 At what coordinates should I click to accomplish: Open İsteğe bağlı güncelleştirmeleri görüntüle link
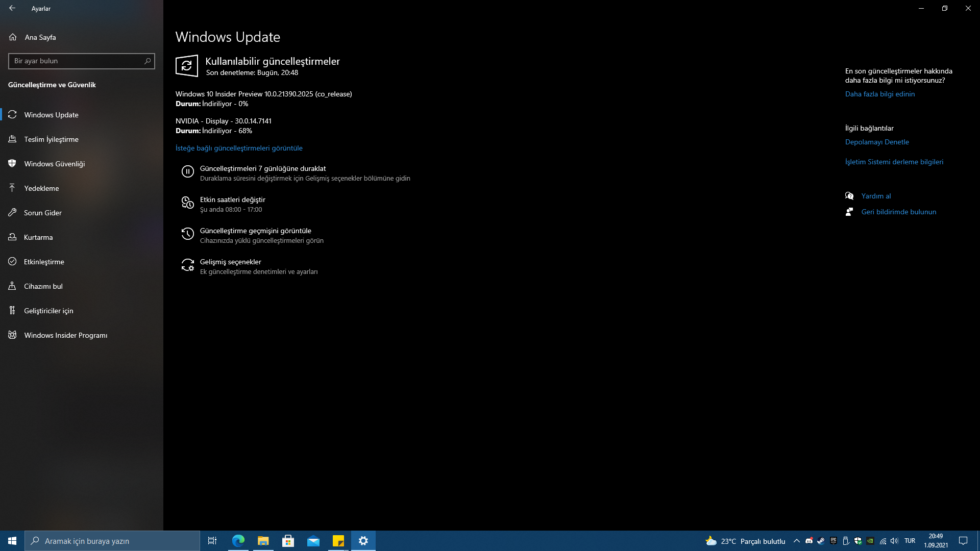(239, 148)
